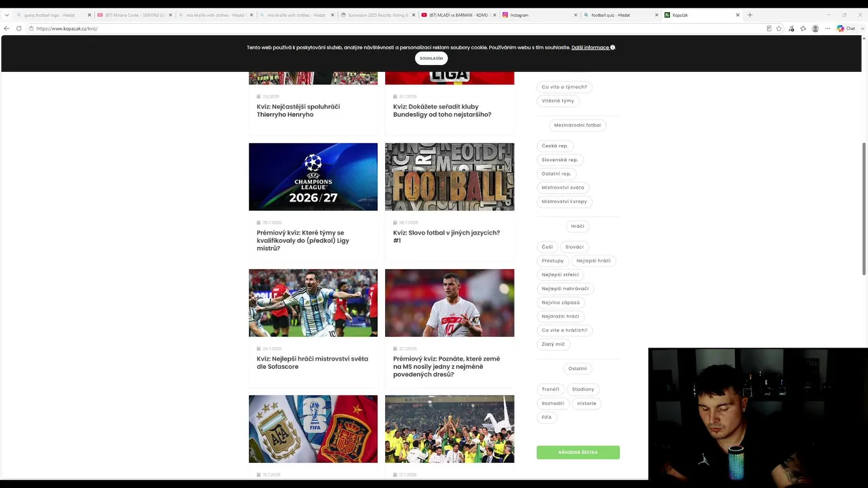Viewport: 868px width, 488px height.
Task: Close the Kopačák tab
Action: tap(738, 15)
